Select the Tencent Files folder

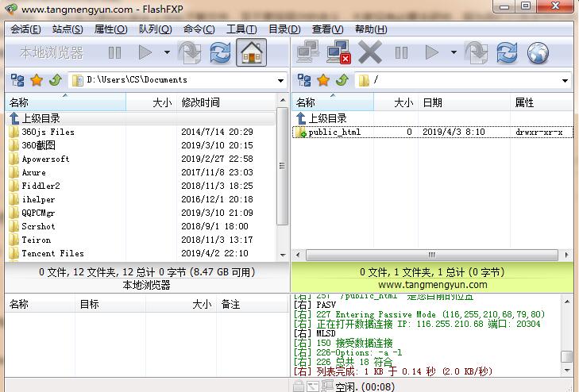tap(52, 253)
